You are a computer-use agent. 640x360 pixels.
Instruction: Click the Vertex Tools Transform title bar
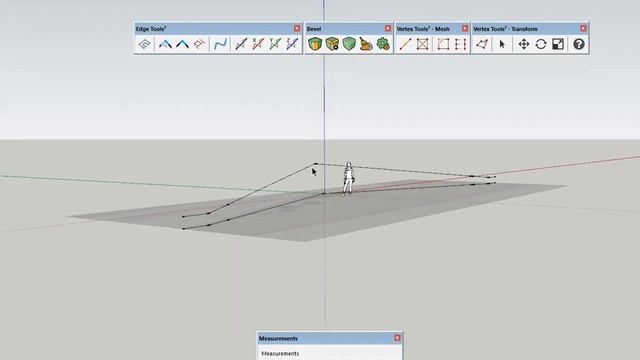point(505,29)
